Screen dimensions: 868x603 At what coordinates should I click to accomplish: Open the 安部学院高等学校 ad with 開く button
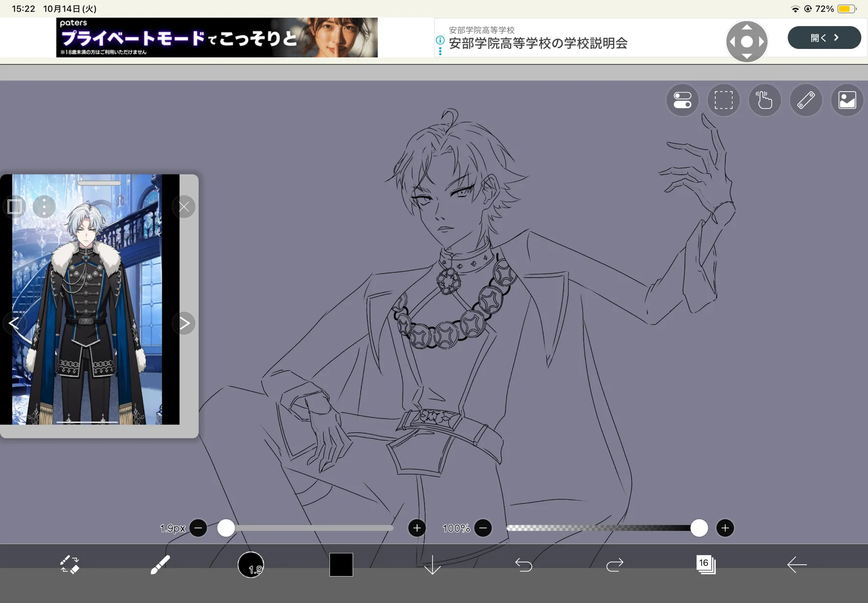tap(824, 38)
